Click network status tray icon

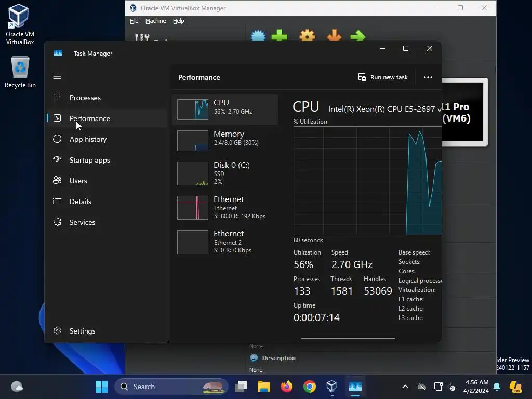(x=438, y=387)
